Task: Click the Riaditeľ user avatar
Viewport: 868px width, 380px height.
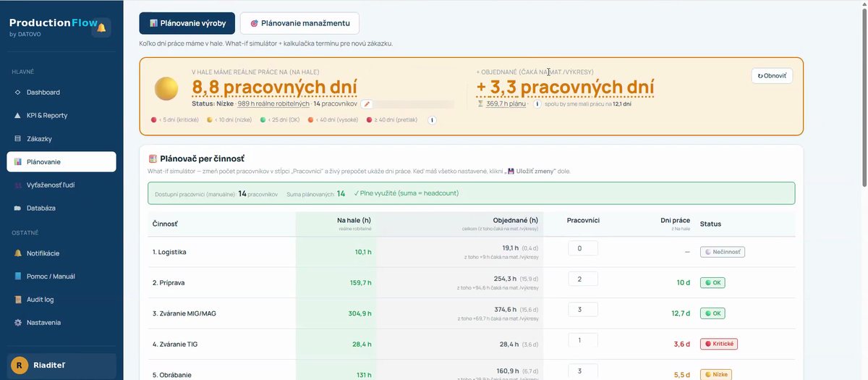Action: point(20,366)
